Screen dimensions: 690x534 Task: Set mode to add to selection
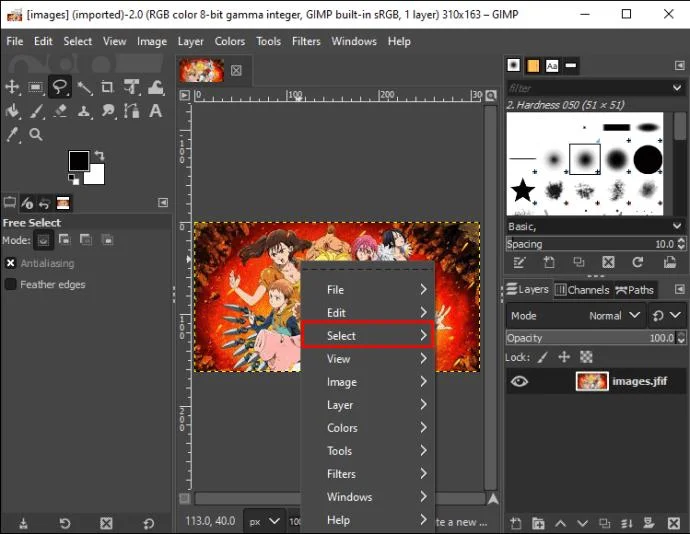coord(65,239)
